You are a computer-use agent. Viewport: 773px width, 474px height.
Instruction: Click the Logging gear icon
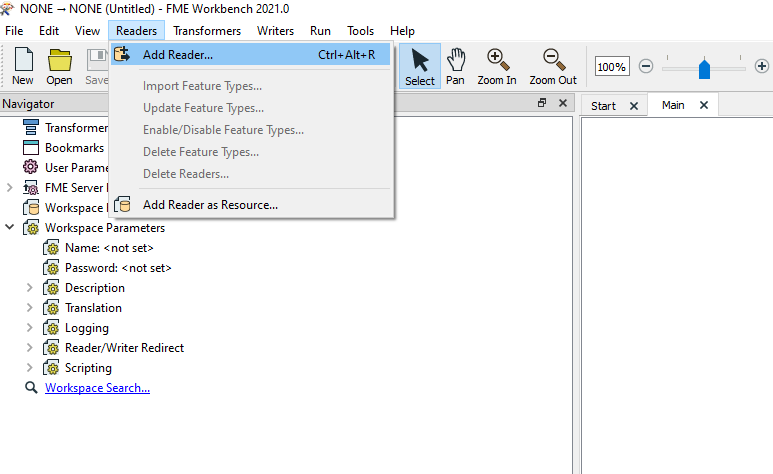pyautogui.click(x=51, y=328)
